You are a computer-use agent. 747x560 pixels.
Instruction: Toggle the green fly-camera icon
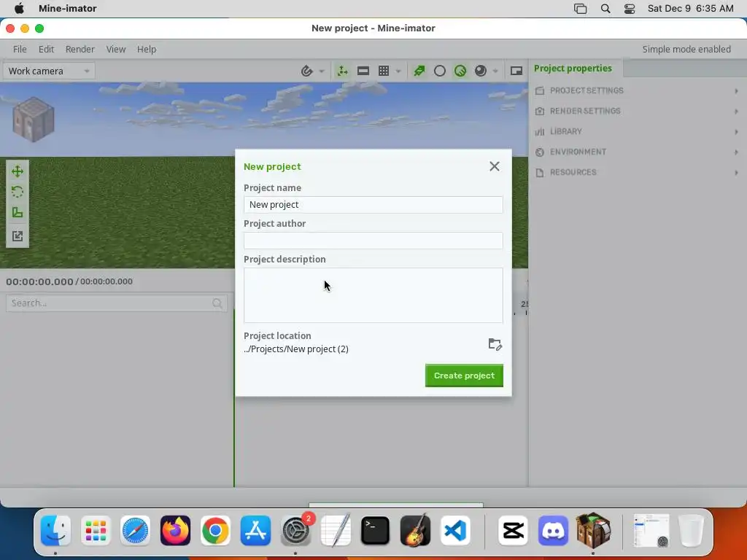click(419, 71)
